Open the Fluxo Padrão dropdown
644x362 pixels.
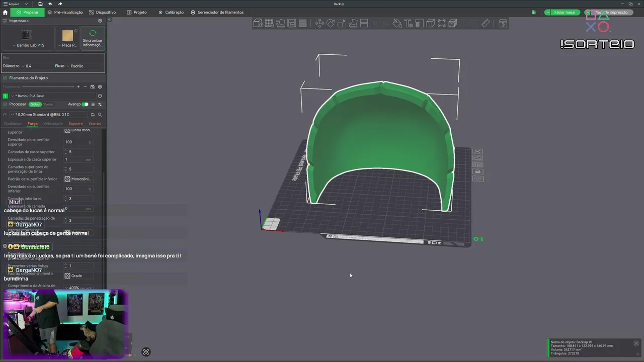click(x=84, y=66)
